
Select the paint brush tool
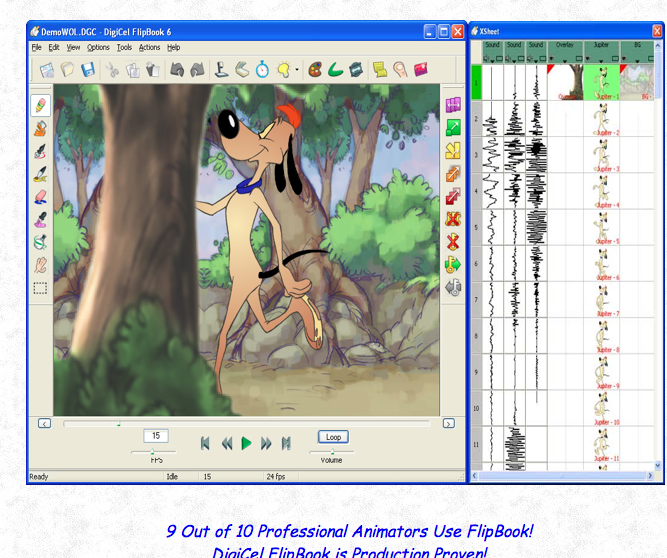40,174
